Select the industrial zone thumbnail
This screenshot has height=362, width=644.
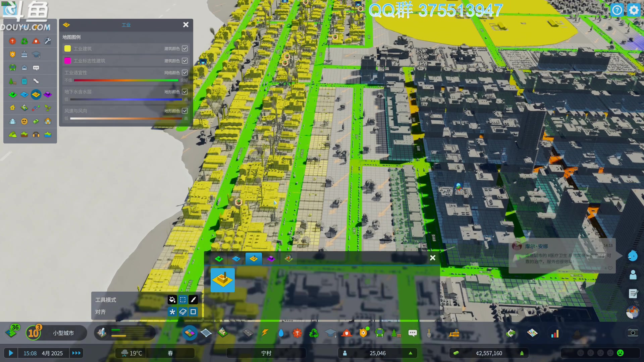[223, 280]
